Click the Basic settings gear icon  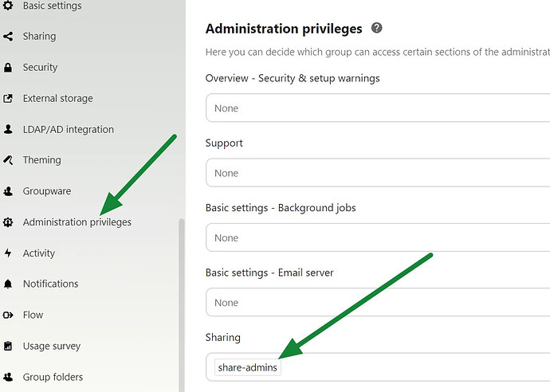8,6
